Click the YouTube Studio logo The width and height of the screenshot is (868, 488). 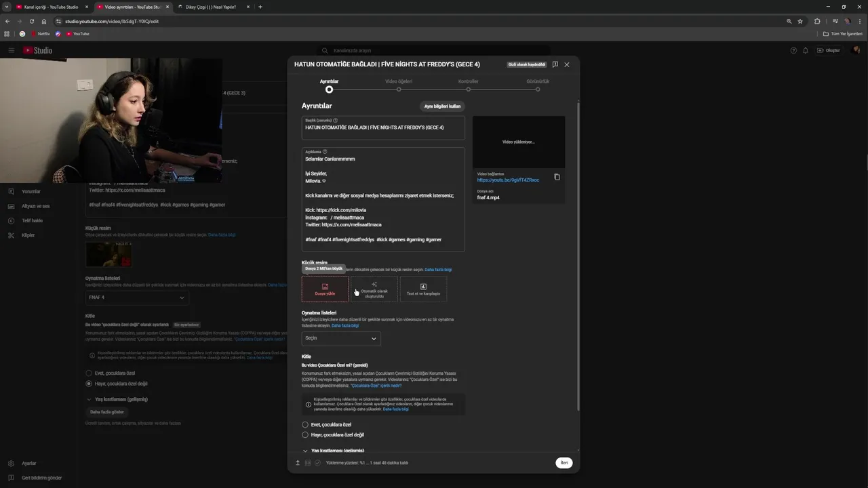pos(37,50)
